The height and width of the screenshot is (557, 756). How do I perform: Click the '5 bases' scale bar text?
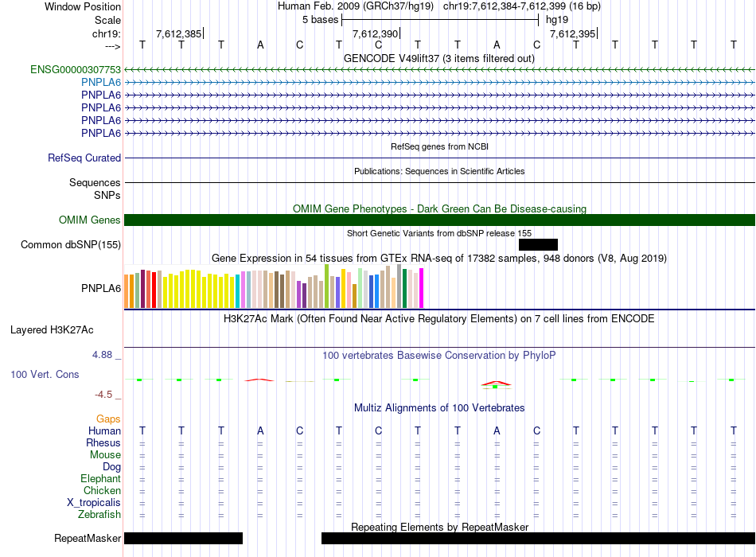pyautogui.click(x=321, y=20)
